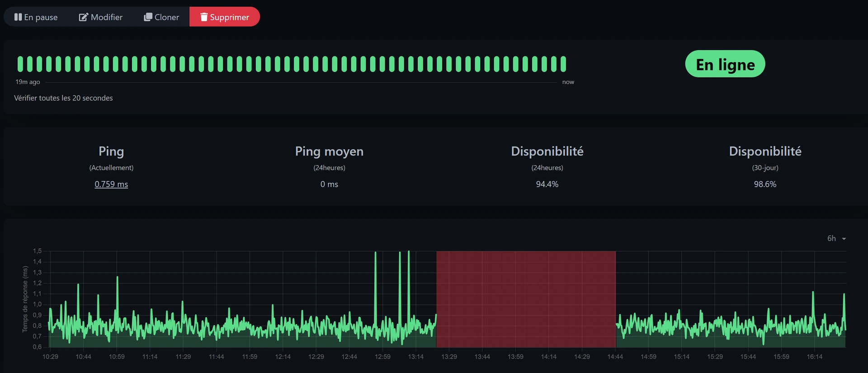Click the red downtime region in chart
Screen dimensions: 868x373
pyautogui.click(x=526, y=299)
